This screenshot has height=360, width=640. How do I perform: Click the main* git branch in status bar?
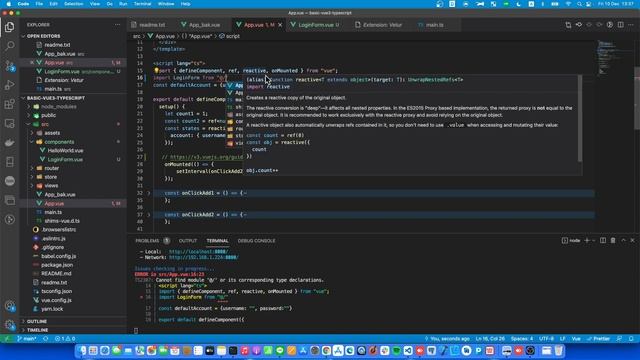(27, 339)
